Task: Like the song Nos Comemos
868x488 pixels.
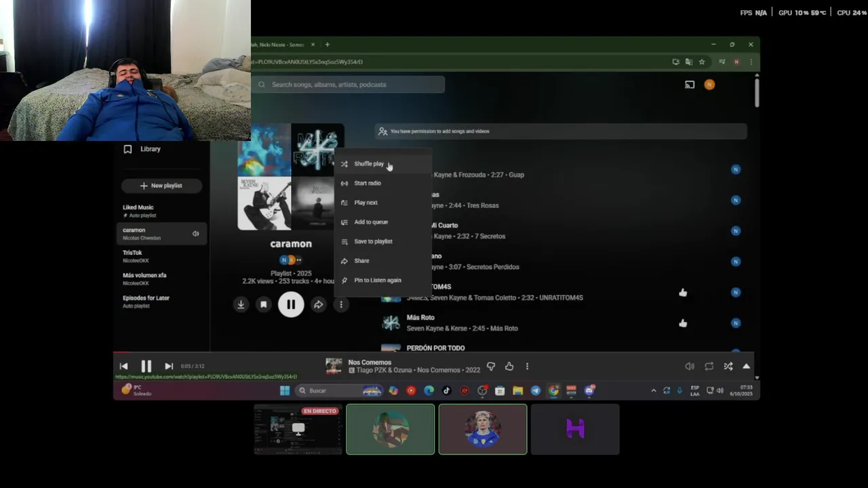Action: 509,366
